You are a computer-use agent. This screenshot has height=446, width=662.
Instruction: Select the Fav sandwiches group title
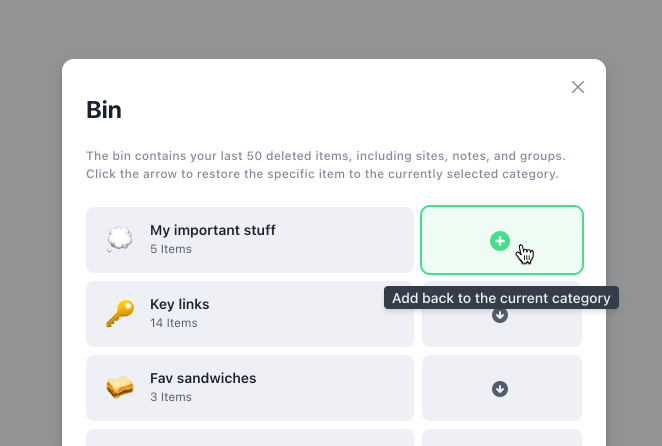tap(203, 378)
